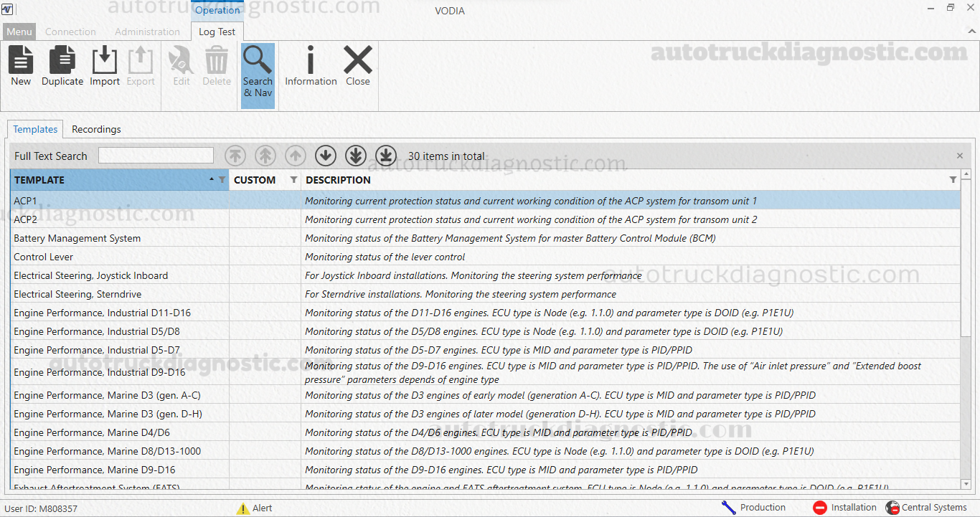Import a template file
The image size is (980, 517).
click(x=105, y=66)
